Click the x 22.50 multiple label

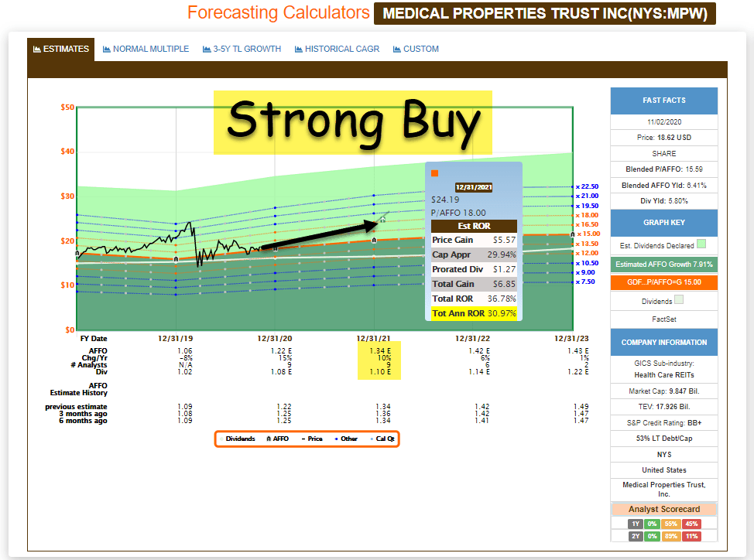pyautogui.click(x=587, y=186)
